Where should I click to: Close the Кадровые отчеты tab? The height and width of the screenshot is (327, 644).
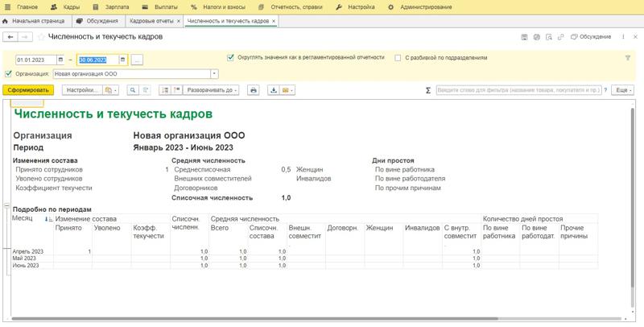coord(178,21)
